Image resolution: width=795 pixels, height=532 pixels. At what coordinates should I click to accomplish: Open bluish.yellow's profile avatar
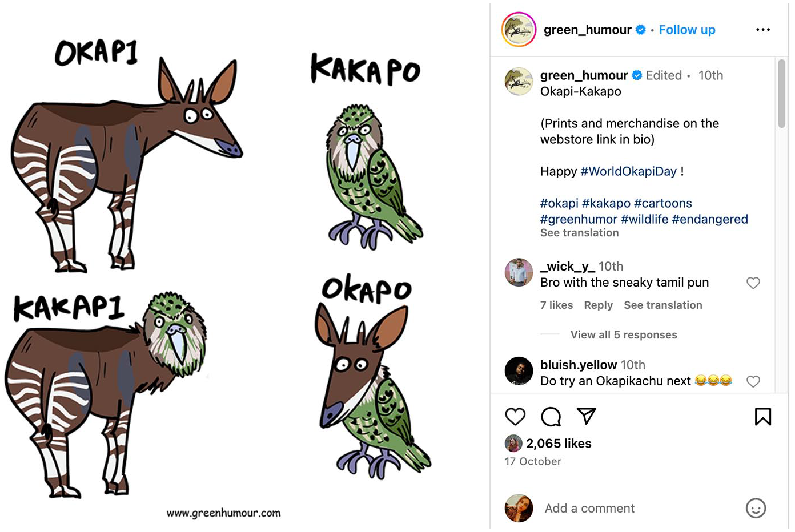[519, 371]
